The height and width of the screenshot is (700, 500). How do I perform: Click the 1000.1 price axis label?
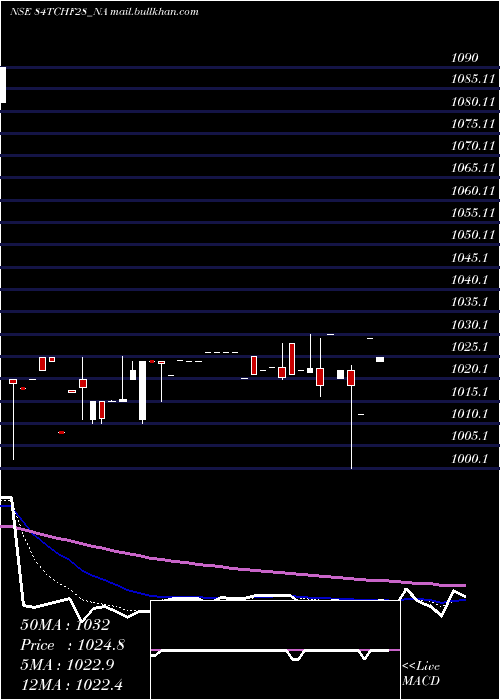click(x=469, y=458)
